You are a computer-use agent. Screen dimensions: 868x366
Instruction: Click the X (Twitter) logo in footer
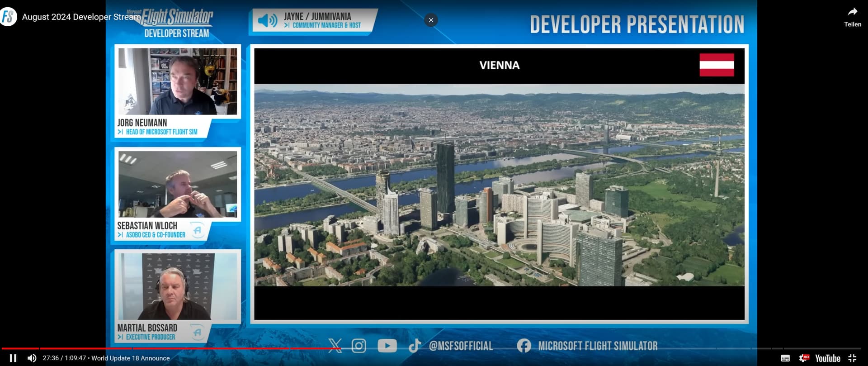point(335,346)
